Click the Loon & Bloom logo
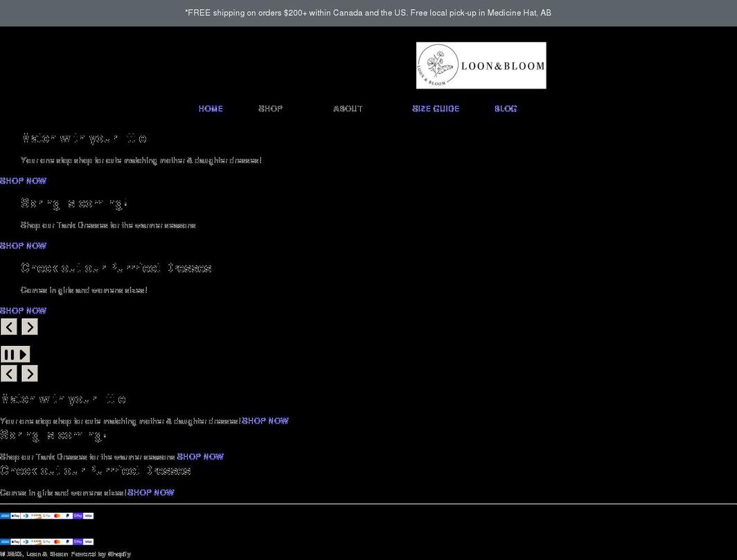 click(x=481, y=65)
